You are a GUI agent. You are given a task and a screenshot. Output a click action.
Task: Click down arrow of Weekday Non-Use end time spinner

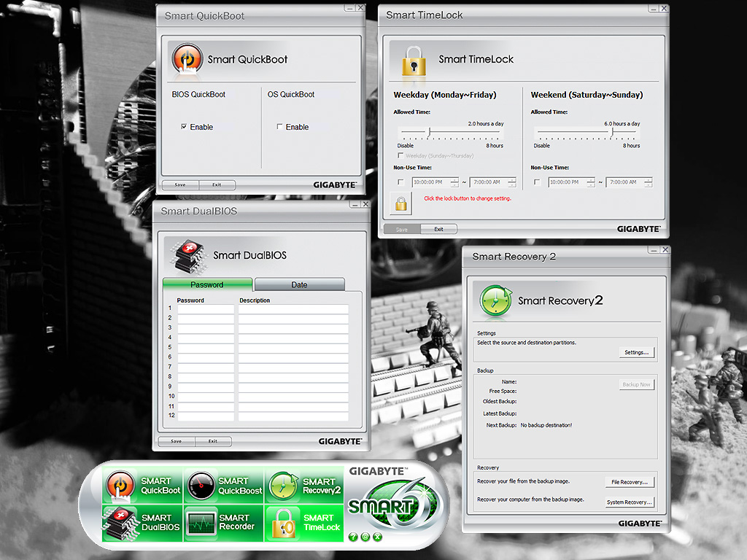point(512,184)
